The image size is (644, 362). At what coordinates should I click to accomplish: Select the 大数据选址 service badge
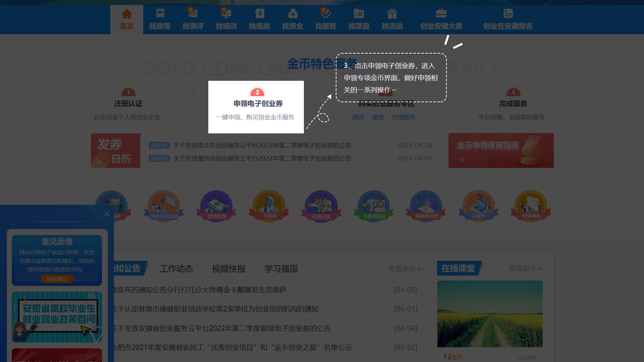[x=374, y=206]
